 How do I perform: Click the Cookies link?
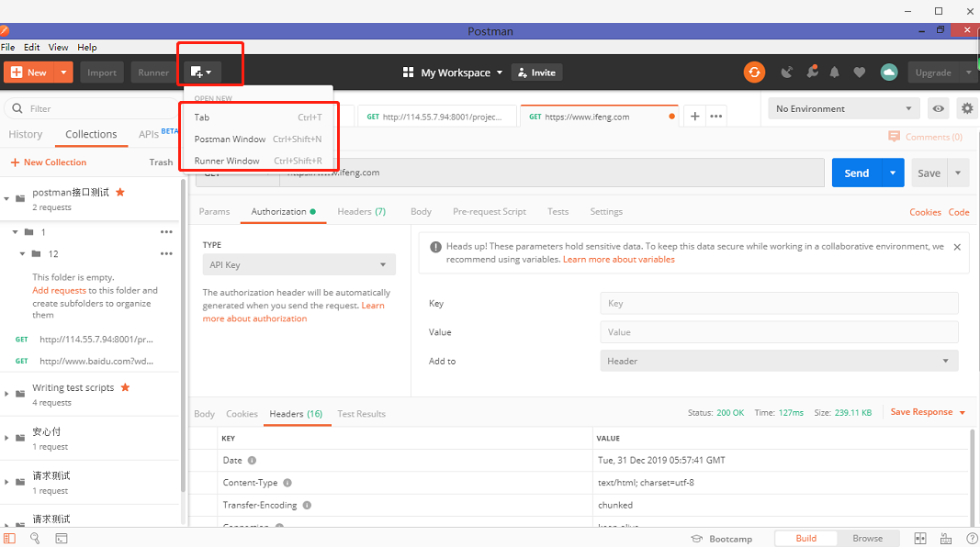925,212
